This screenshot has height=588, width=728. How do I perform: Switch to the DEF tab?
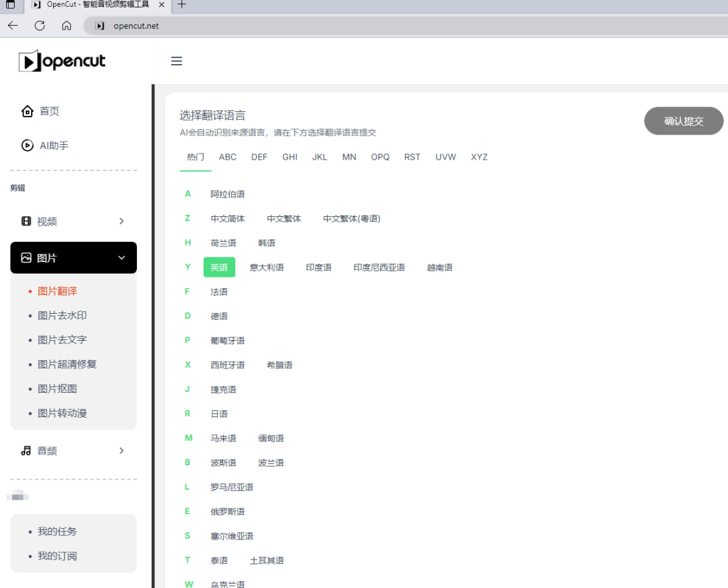[x=259, y=157]
